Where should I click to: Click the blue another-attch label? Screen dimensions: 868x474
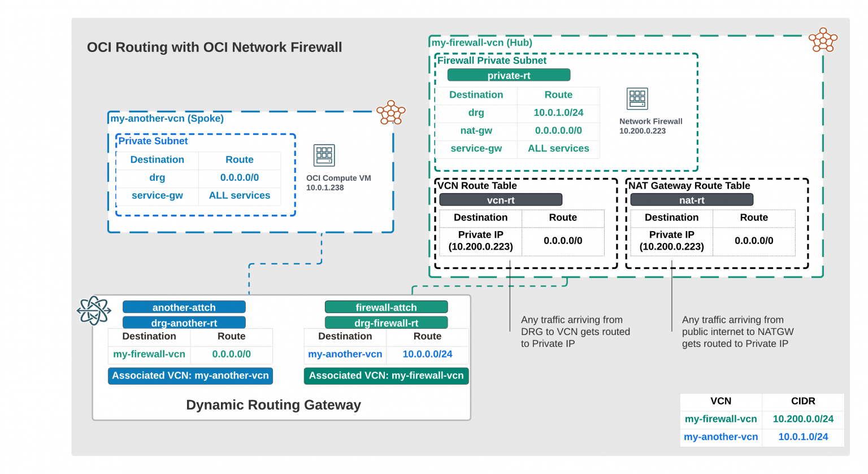[184, 307]
